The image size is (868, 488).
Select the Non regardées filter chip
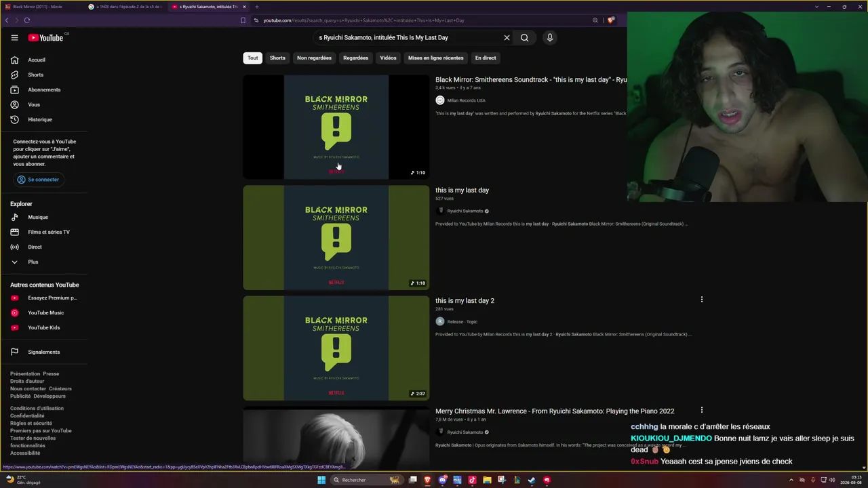click(314, 58)
